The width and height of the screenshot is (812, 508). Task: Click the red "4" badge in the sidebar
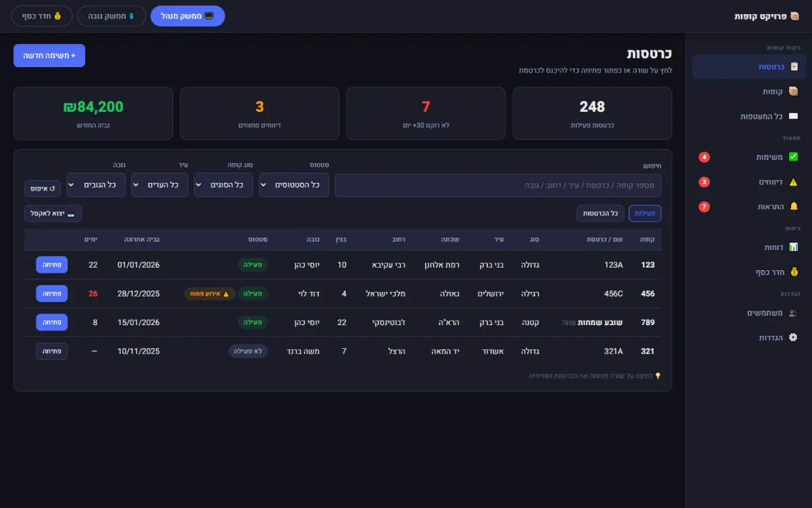pyautogui.click(x=704, y=157)
